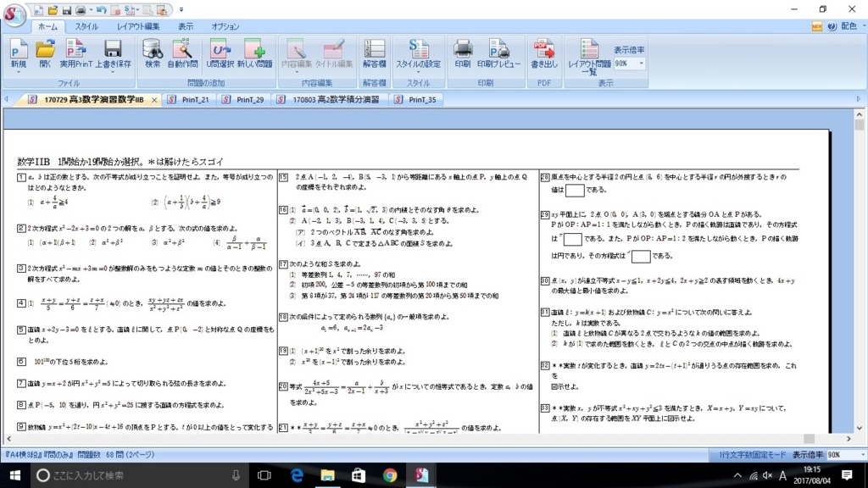868x488 pixels.
Task: Click horizontal scrollbar right arrow
Action: click(x=849, y=439)
